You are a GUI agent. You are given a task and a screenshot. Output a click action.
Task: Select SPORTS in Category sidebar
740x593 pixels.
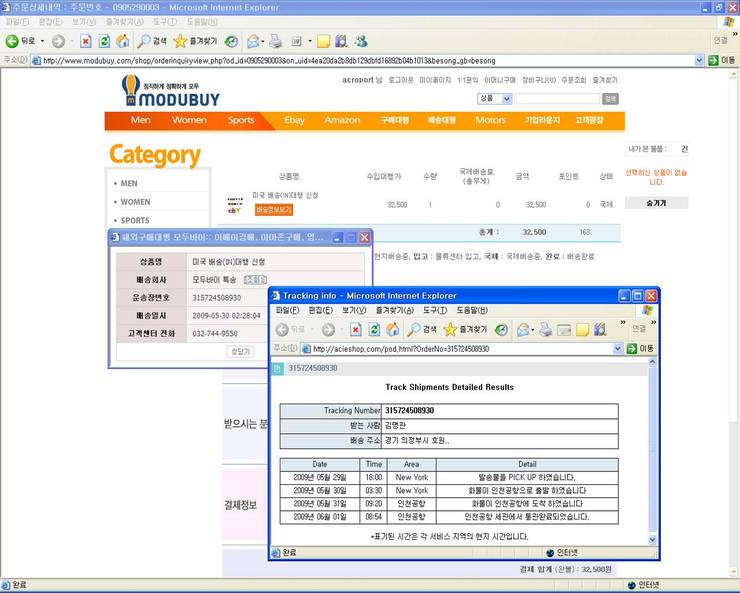[x=135, y=220]
